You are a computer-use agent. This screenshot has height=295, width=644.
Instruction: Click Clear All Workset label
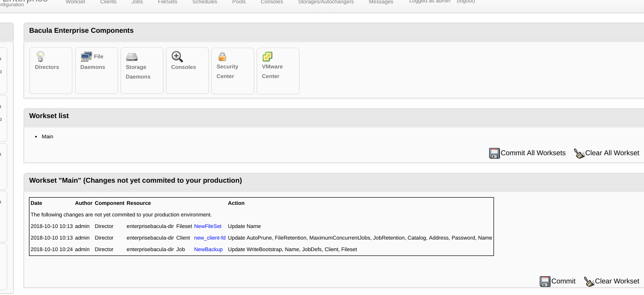pos(612,153)
